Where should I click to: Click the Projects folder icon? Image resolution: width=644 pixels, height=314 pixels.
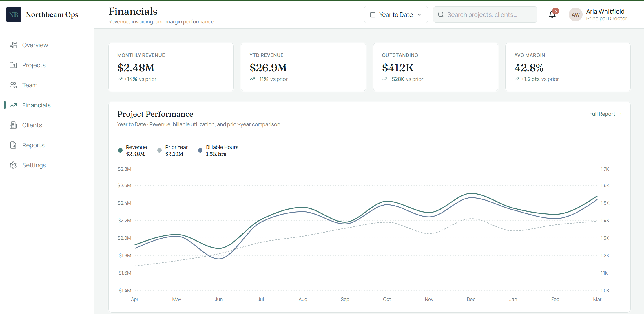(x=13, y=65)
